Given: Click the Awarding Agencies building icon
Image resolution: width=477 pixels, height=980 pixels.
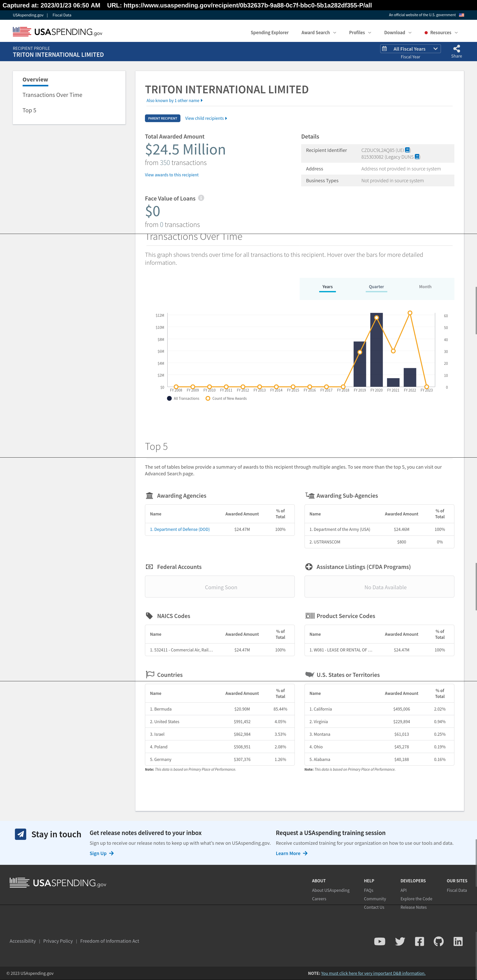Looking at the screenshot, I should point(150,495).
